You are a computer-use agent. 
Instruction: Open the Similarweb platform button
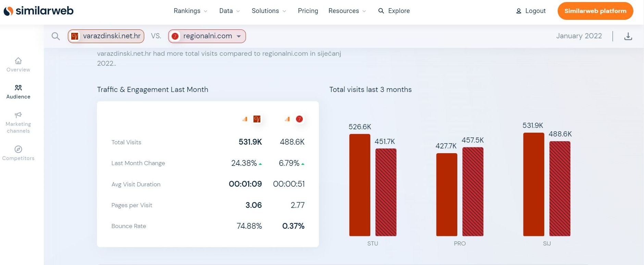[595, 11]
